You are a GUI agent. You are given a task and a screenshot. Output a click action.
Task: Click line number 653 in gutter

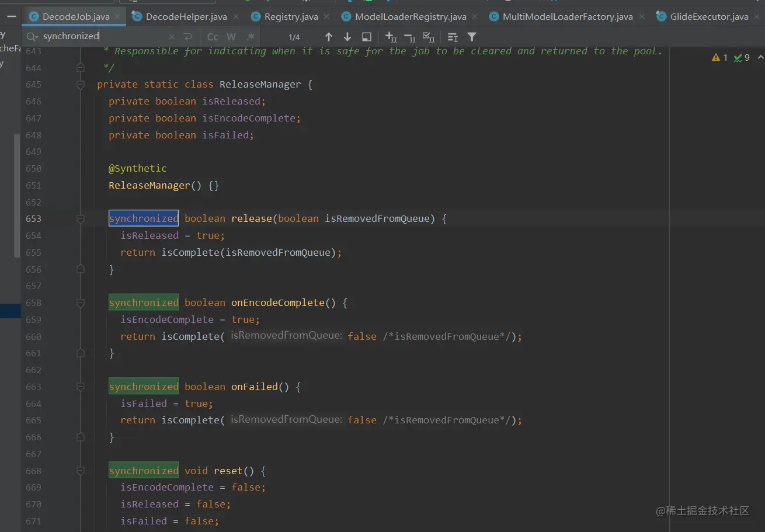pos(33,219)
